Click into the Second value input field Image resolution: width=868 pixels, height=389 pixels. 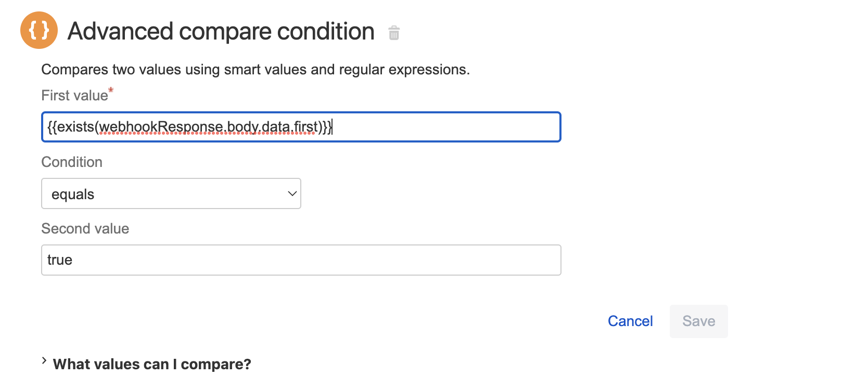(x=301, y=260)
